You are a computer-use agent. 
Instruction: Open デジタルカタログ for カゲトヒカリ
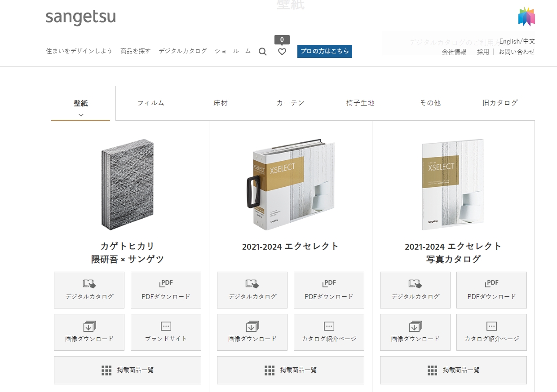click(89, 290)
